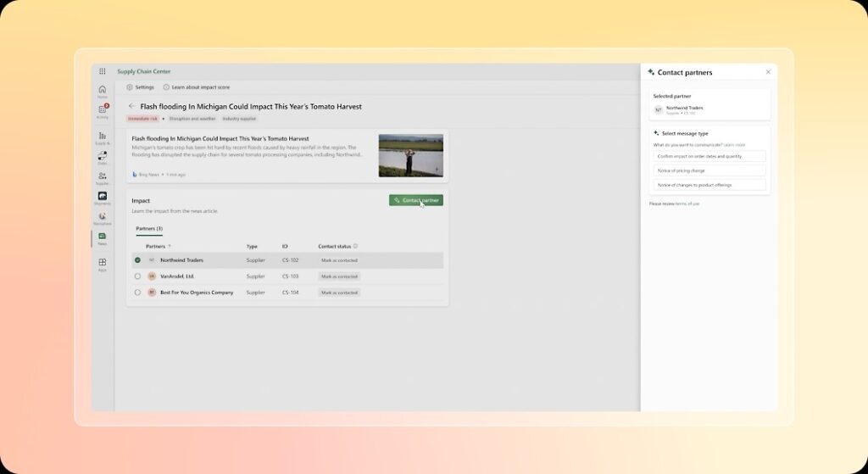Screen dimensions: 868x474
Task: Sort by the Partners column header
Action: click(159, 246)
